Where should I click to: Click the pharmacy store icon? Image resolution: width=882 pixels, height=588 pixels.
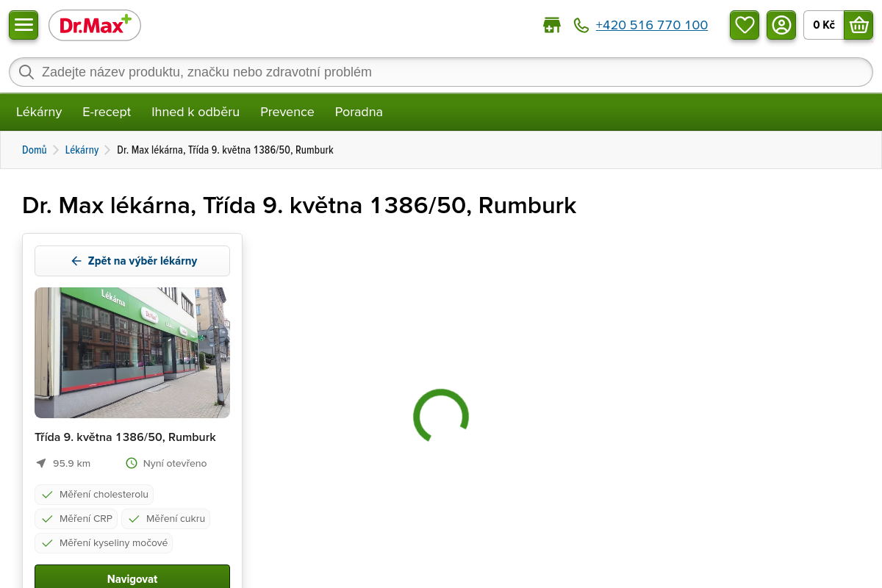coord(551,26)
